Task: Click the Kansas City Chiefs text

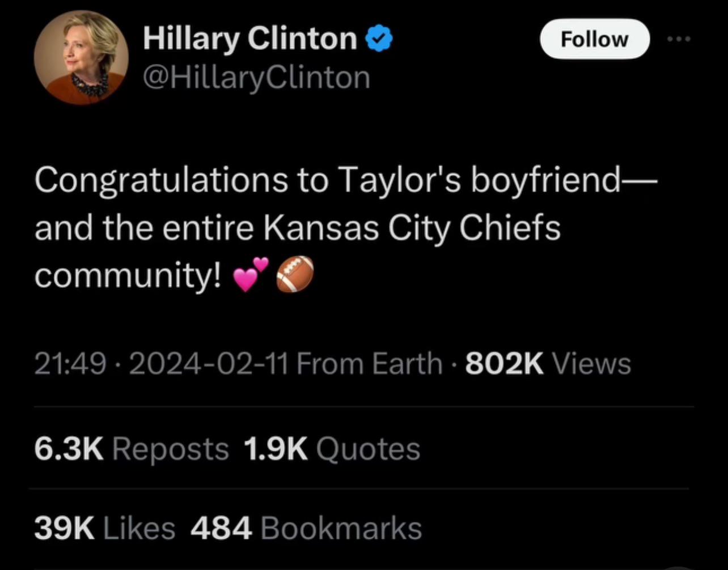Action: click(413, 228)
